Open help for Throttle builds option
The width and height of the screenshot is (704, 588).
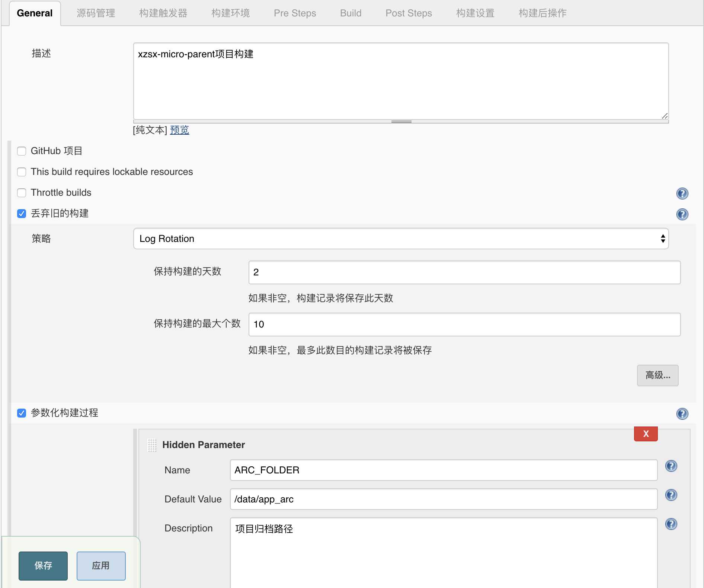pos(682,193)
